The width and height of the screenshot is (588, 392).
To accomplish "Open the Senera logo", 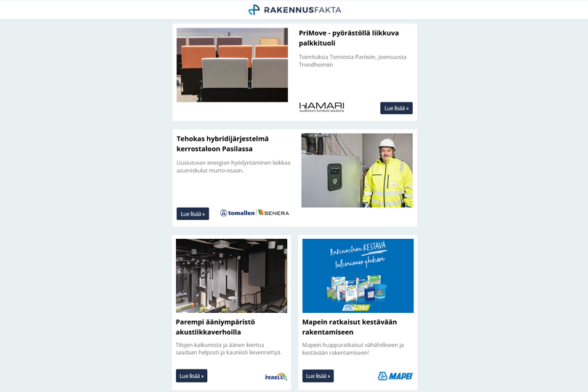I will 273,213.
